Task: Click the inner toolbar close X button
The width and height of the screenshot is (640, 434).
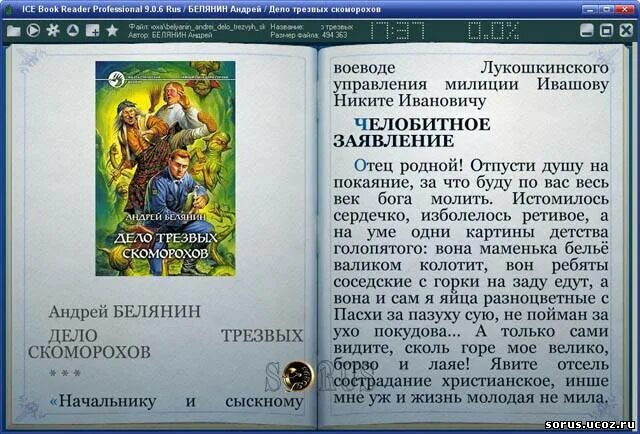Action: click(626, 31)
